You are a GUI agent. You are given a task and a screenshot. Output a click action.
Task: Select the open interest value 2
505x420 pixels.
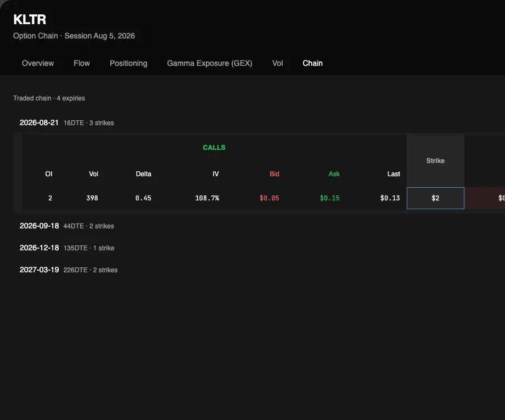50,198
